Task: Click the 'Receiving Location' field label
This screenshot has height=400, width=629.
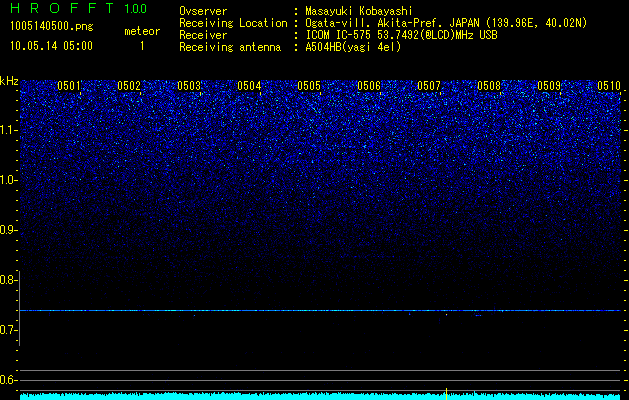Action: point(233,23)
